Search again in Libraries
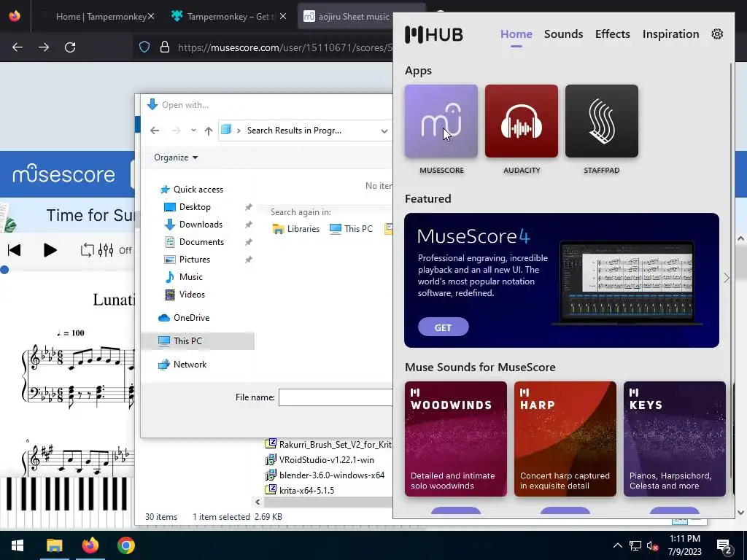 click(296, 228)
